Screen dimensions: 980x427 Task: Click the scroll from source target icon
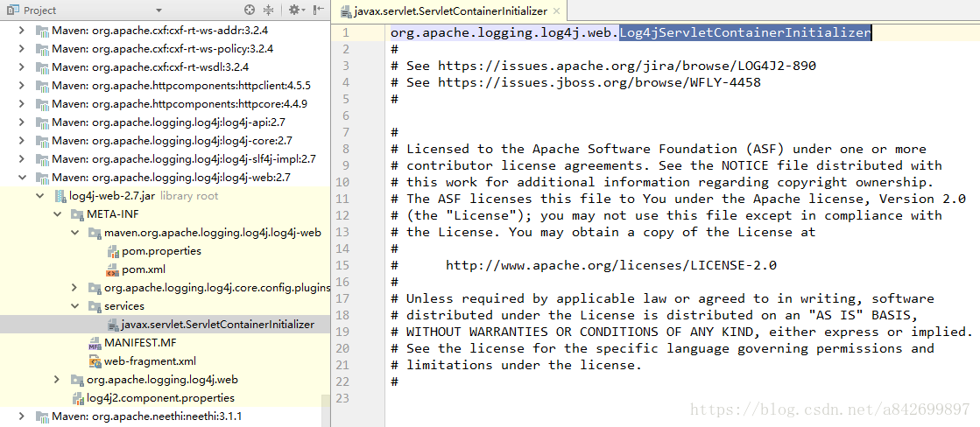click(x=250, y=10)
